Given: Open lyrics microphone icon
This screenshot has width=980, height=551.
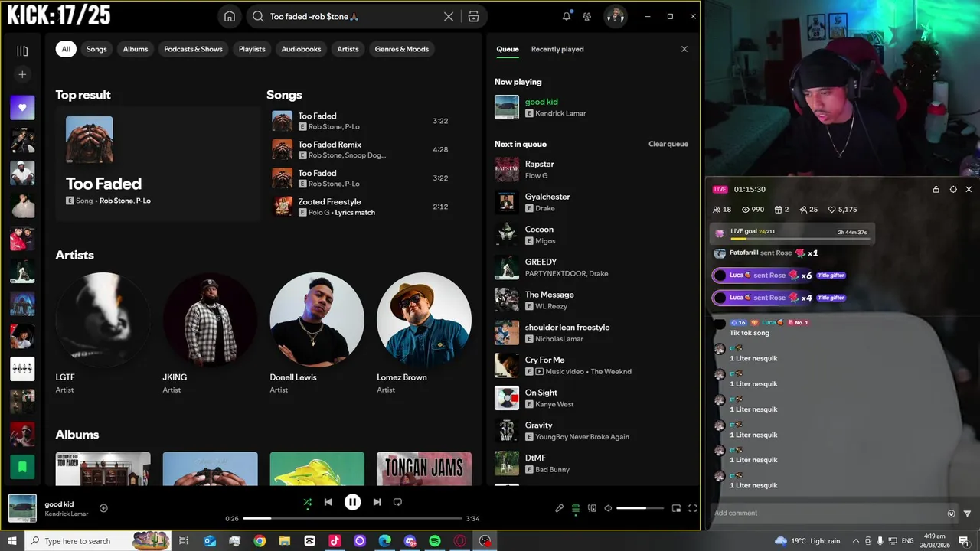Looking at the screenshot, I should pos(559,508).
